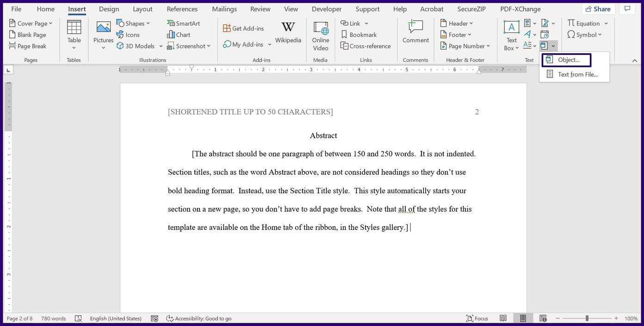Image resolution: width=644 pixels, height=326 pixels.
Task: Open the Comments pane button
Action: click(x=627, y=9)
